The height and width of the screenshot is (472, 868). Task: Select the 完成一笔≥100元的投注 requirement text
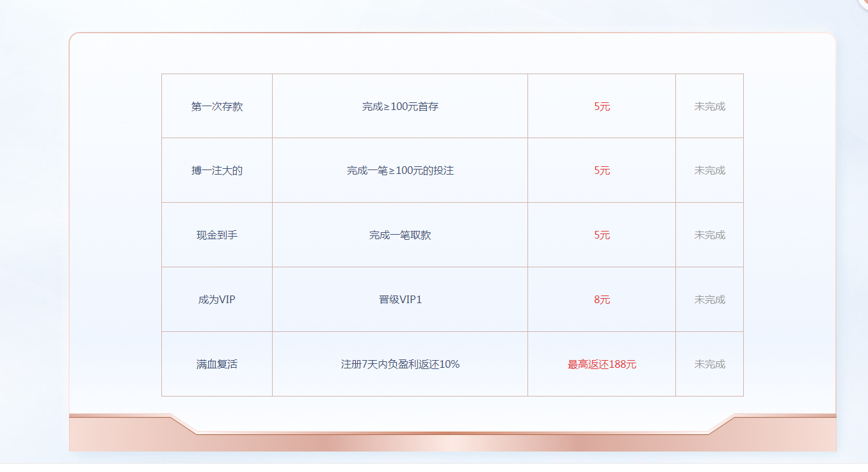pos(400,171)
